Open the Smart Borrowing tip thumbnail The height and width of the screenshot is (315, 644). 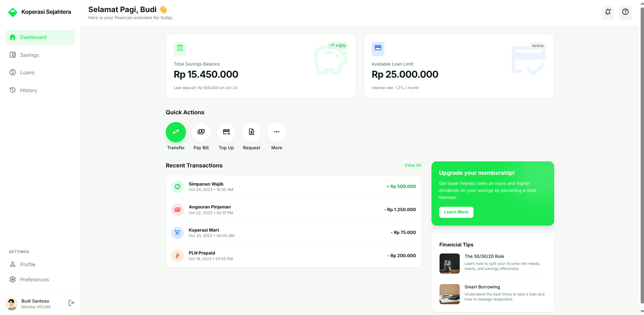click(x=449, y=294)
